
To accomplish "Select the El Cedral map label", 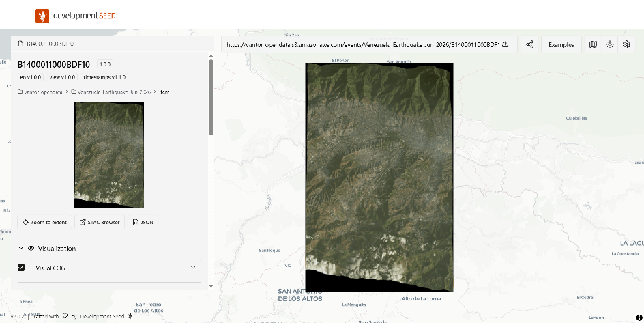I will tap(585, 297).
